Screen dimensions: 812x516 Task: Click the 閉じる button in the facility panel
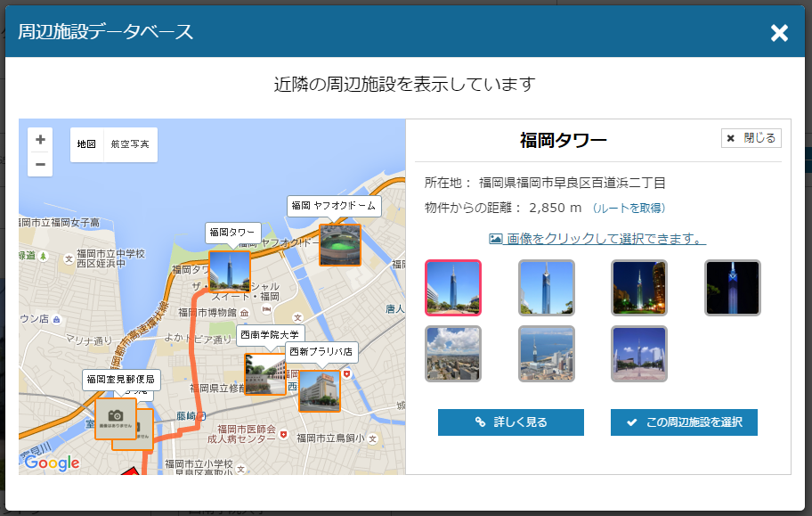(x=751, y=138)
